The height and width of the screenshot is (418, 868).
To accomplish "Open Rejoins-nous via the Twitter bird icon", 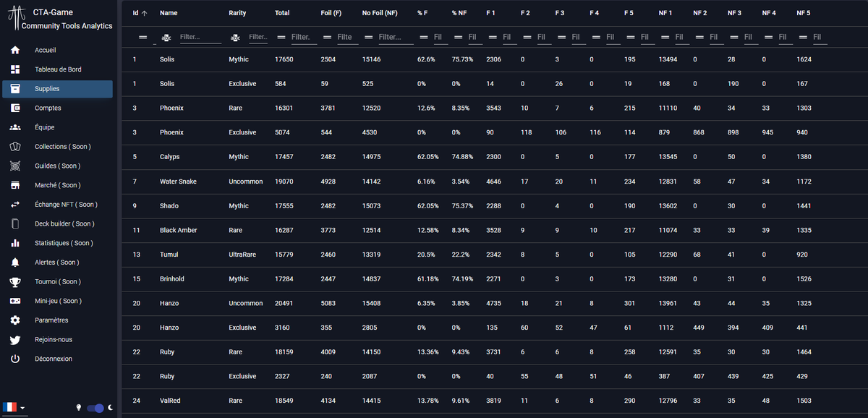I will [15, 339].
